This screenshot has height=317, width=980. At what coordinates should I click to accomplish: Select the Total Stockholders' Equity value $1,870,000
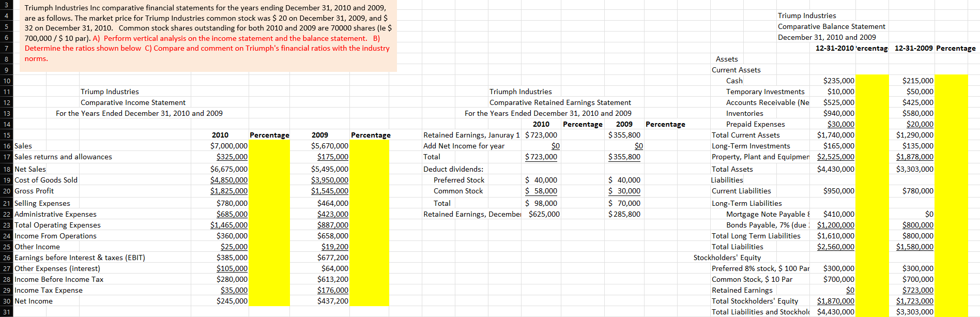[835, 301]
